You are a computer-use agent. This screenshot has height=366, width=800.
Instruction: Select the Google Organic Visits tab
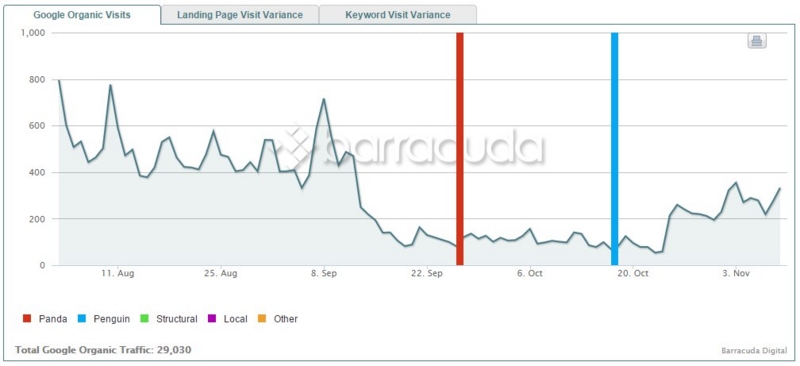(82, 15)
